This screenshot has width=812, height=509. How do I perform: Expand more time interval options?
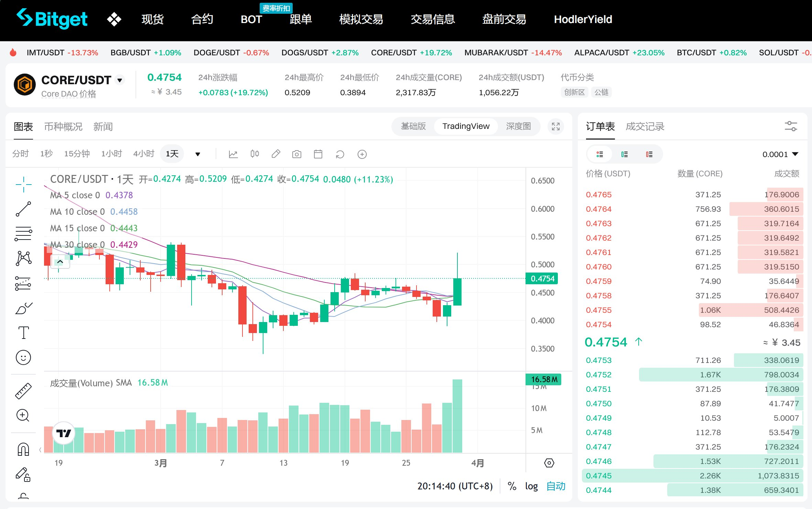[198, 154]
